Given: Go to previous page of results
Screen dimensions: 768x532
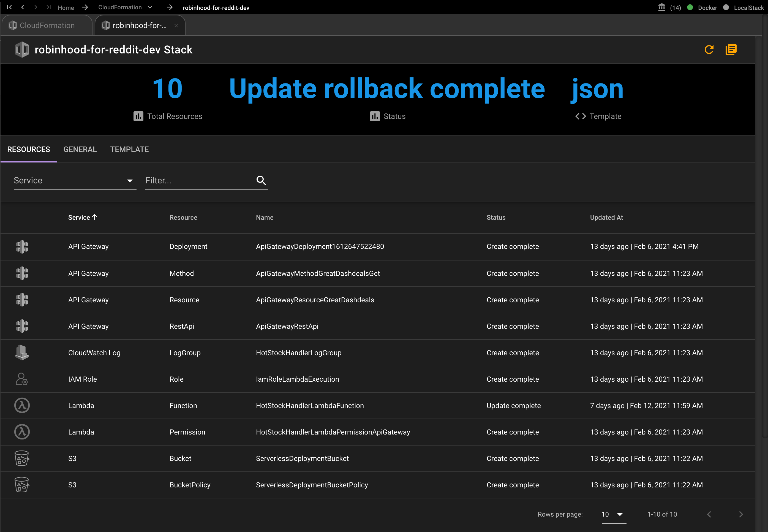Looking at the screenshot, I should click(709, 514).
